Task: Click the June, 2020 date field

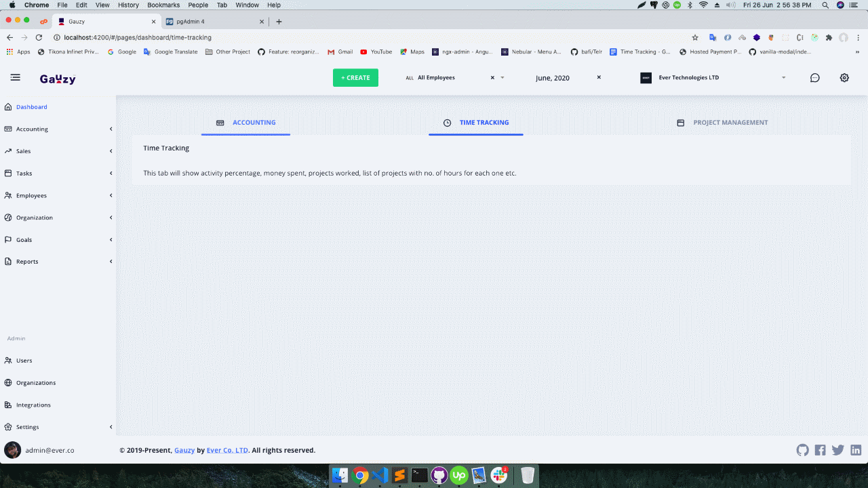Action: point(553,78)
